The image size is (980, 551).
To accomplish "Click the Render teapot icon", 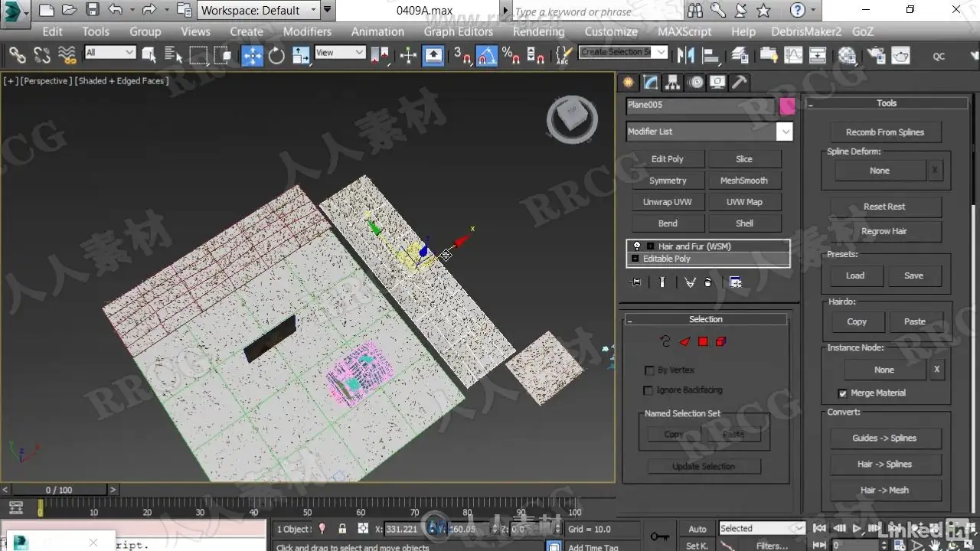I will coord(900,55).
